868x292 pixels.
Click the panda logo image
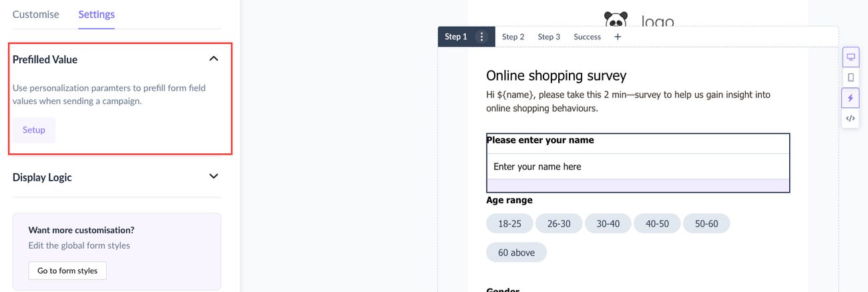coord(616,19)
